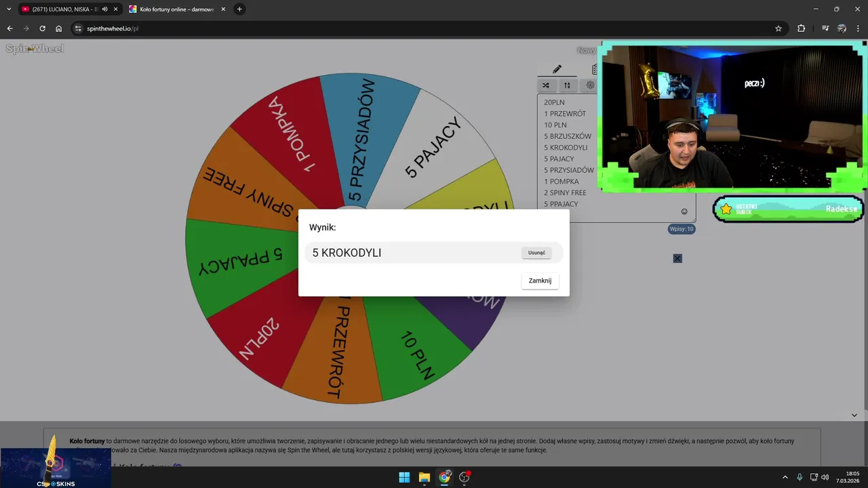
Task: Go forward in browser history
Action: click(x=26, y=28)
